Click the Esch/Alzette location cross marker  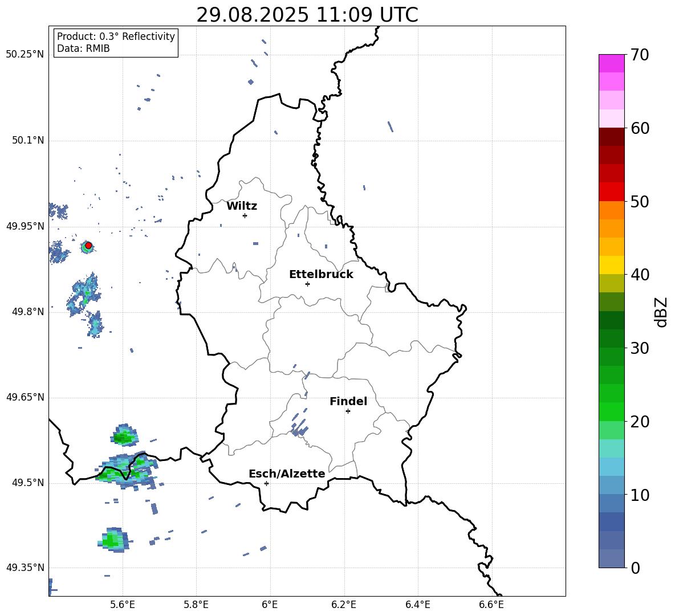[266, 483]
